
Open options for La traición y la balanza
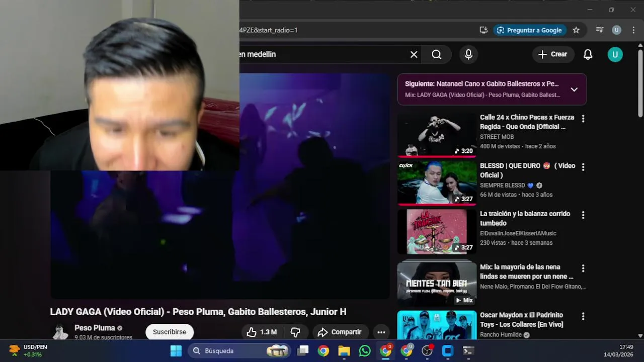[x=583, y=215]
